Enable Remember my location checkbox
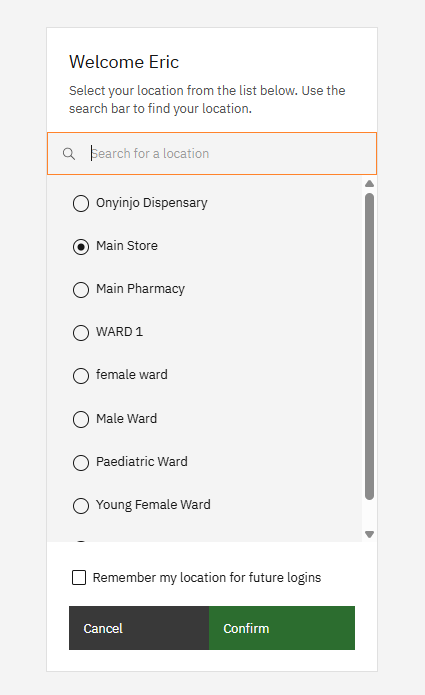Viewport: 425px width, 695px height. (x=79, y=578)
